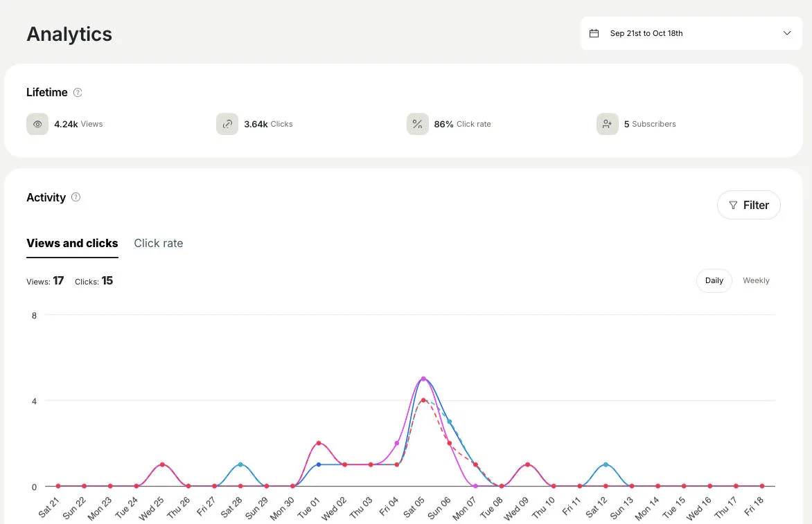Select the peak data point on Sat 05
Viewport: 812px width, 524px height.
click(x=423, y=379)
